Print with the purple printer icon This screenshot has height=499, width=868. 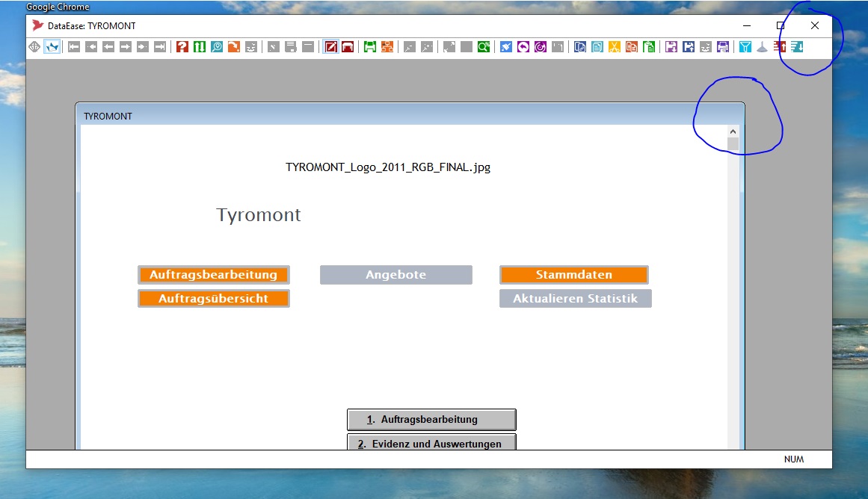point(723,47)
